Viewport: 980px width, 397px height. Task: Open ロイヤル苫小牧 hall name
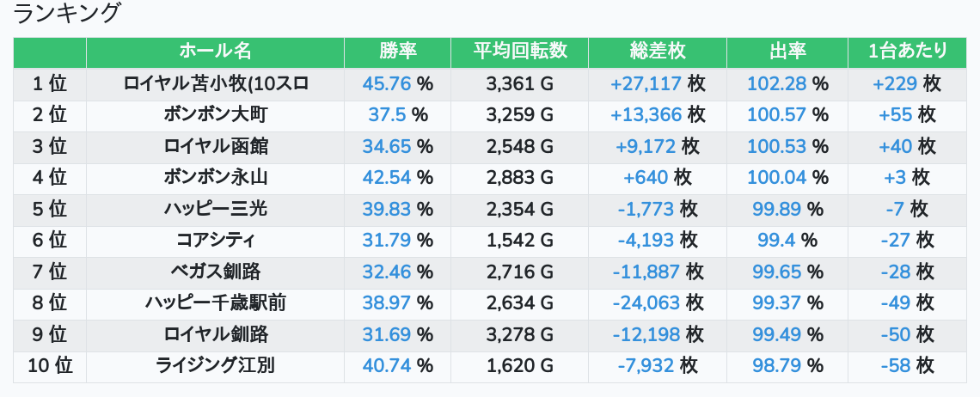[215, 84]
